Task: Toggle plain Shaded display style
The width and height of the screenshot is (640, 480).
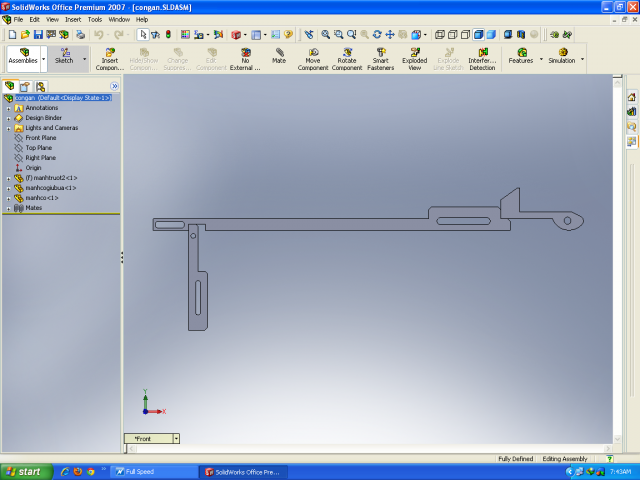Action: [491, 35]
